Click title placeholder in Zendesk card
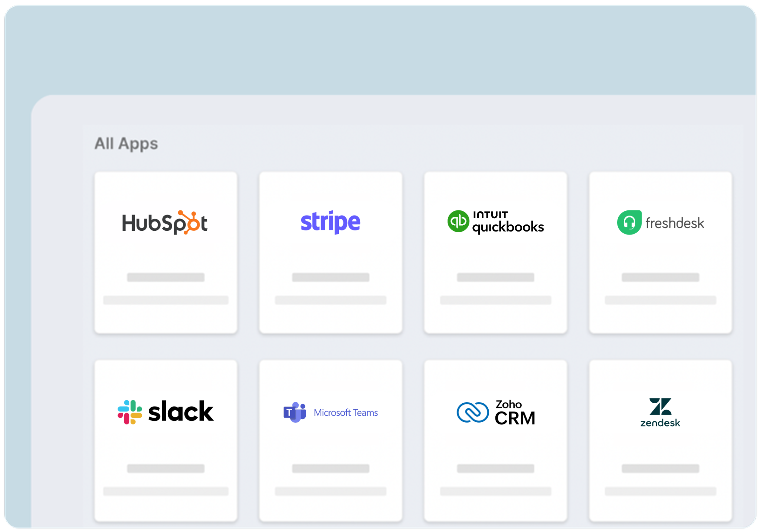Viewport: 760px width, 532px height. point(660,468)
